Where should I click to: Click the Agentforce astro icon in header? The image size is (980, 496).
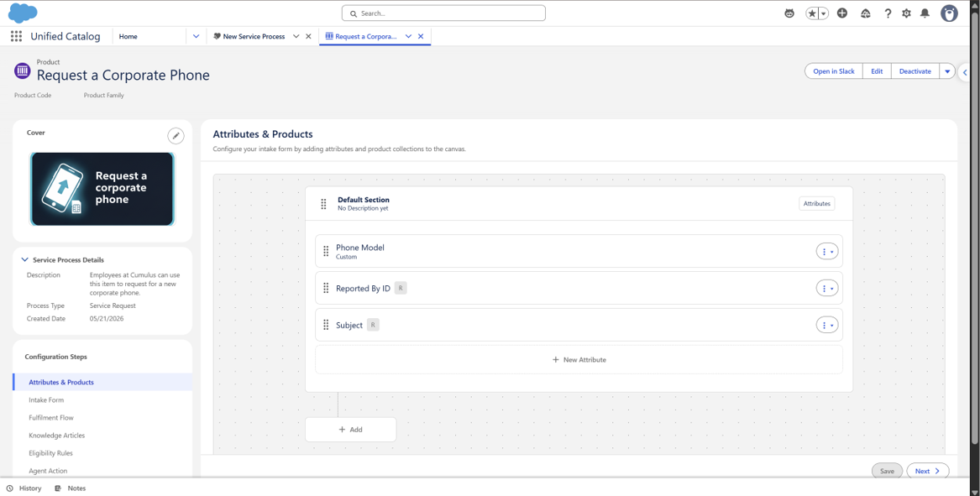(789, 13)
